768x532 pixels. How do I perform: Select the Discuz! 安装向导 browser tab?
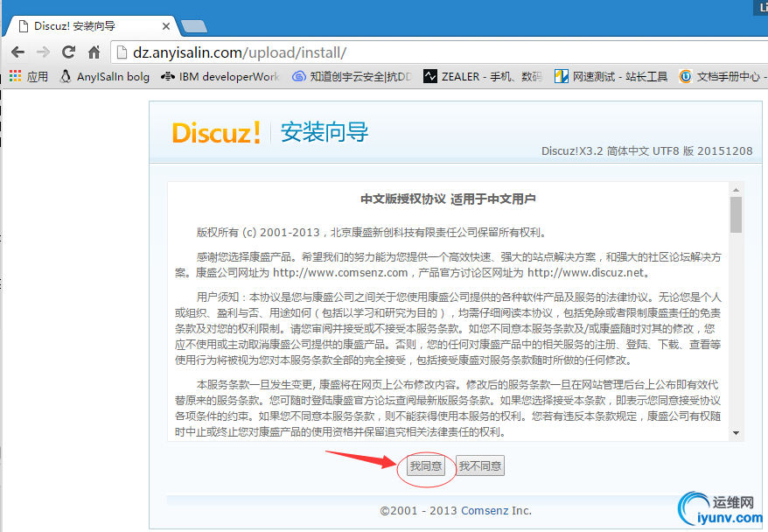coord(93,26)
